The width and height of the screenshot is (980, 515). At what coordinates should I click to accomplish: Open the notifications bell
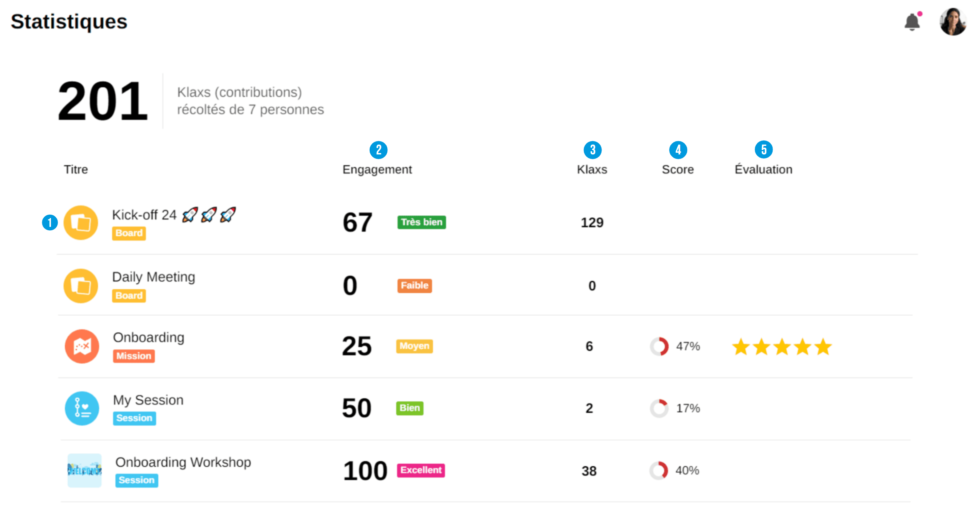click(912, 22)
